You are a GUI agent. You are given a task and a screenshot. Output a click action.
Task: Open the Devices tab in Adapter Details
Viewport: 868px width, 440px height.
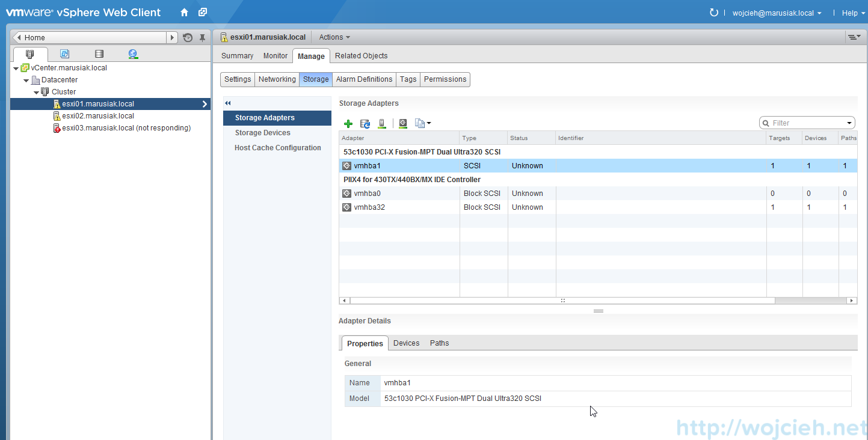[406, 343]
